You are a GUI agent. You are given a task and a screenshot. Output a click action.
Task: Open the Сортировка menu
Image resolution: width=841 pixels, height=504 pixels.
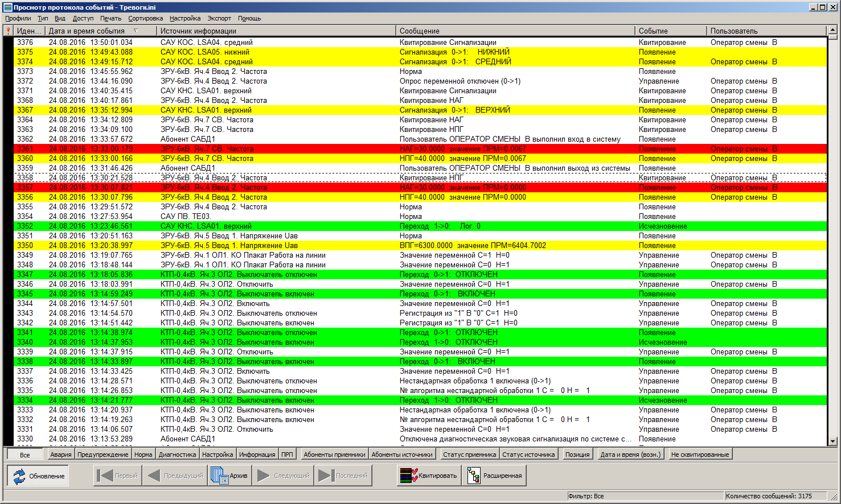coord(145,18)
